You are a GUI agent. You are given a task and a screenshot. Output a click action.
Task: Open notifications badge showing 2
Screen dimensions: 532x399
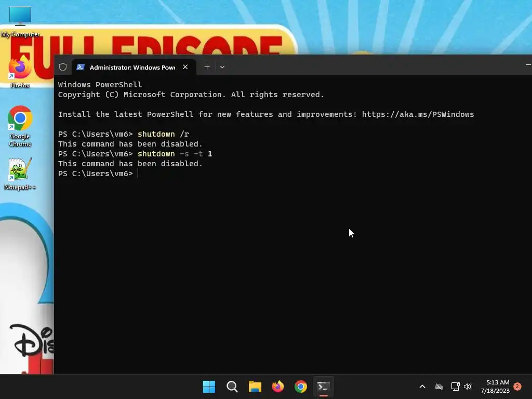click(517, 387)
